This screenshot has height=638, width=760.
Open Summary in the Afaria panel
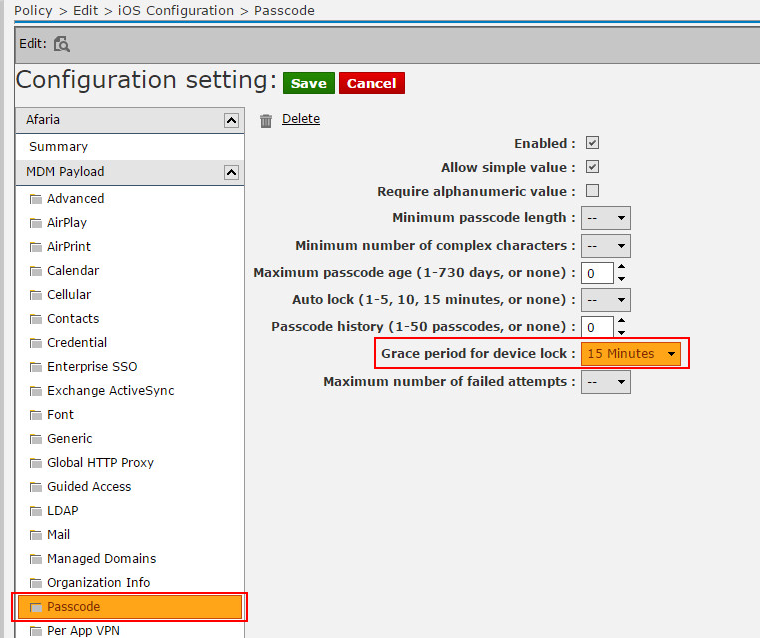point(58,146)
